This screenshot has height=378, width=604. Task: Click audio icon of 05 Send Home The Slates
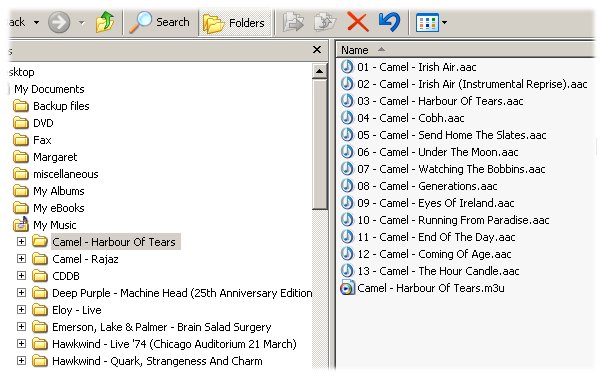(x=347, y=134)
